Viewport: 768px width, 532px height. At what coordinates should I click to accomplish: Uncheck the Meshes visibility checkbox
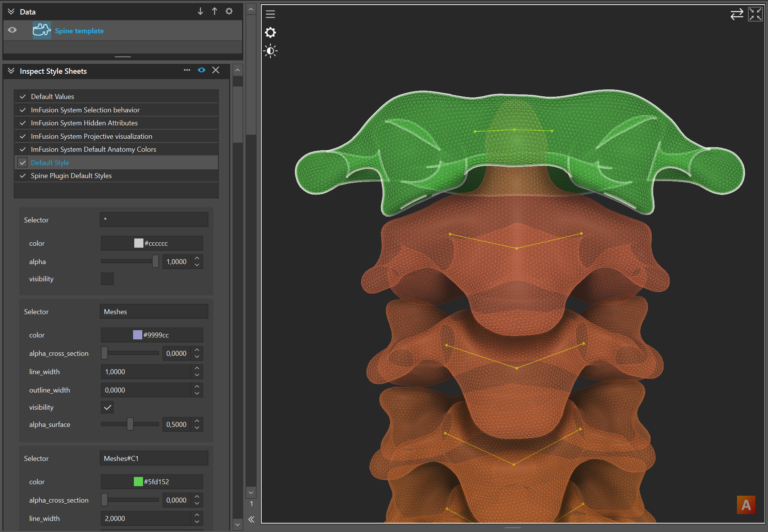[x=107, y=407]
